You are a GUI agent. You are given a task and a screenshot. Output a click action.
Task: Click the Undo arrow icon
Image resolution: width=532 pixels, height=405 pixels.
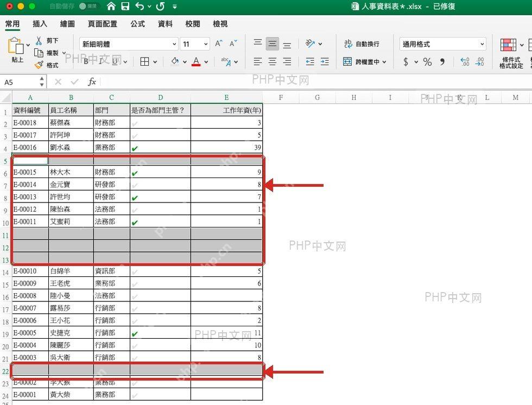click(x=140, y=6)
